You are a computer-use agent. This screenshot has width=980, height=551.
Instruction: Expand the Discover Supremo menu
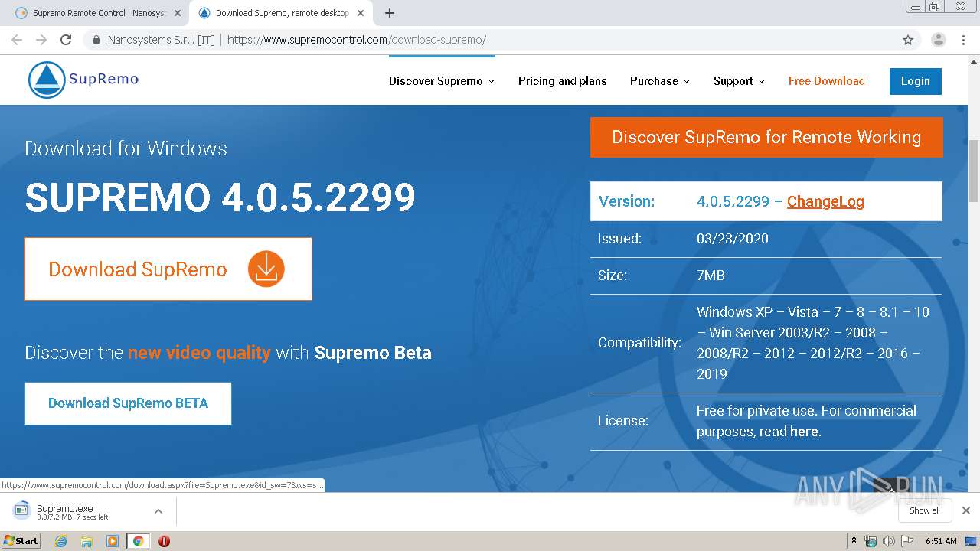tap(442, 81)
